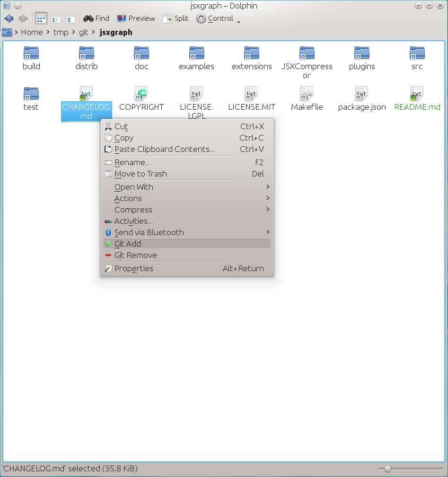The image size is (448, 477).
Task: Select the build folder icon
Action: click(x=31, y=53)
